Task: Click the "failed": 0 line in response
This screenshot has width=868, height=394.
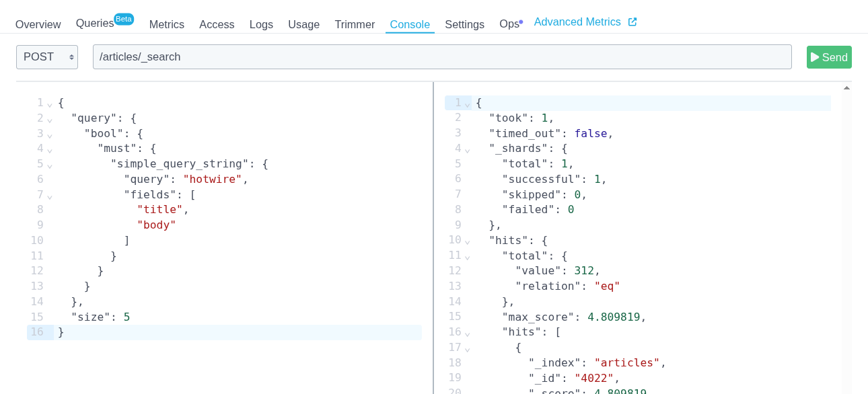Action: [538, 210]
